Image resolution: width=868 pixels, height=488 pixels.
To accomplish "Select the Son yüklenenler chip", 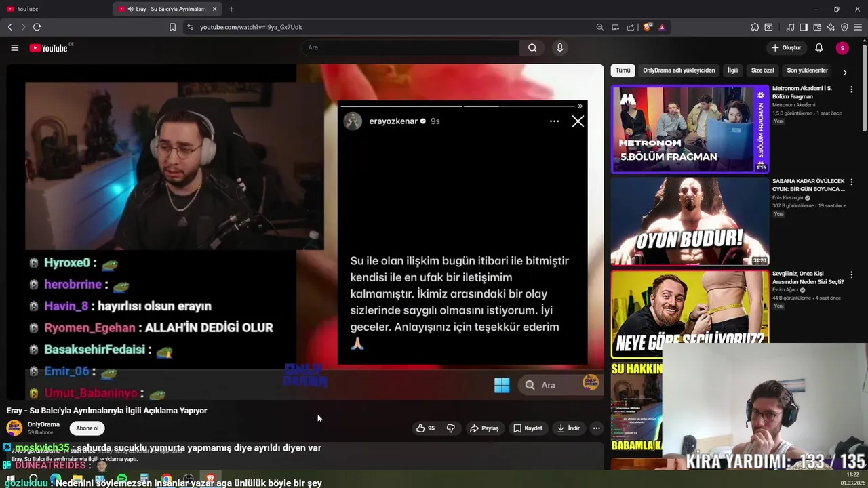I will coord(807,70).
